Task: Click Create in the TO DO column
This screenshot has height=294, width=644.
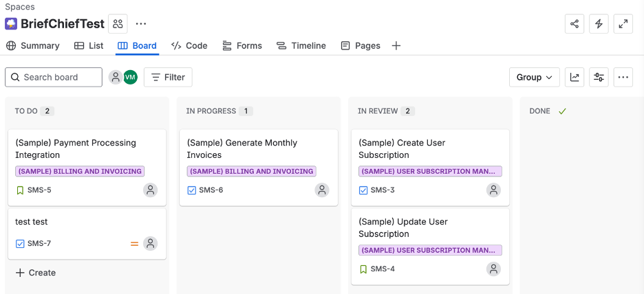Action: [x=35, y=273]
